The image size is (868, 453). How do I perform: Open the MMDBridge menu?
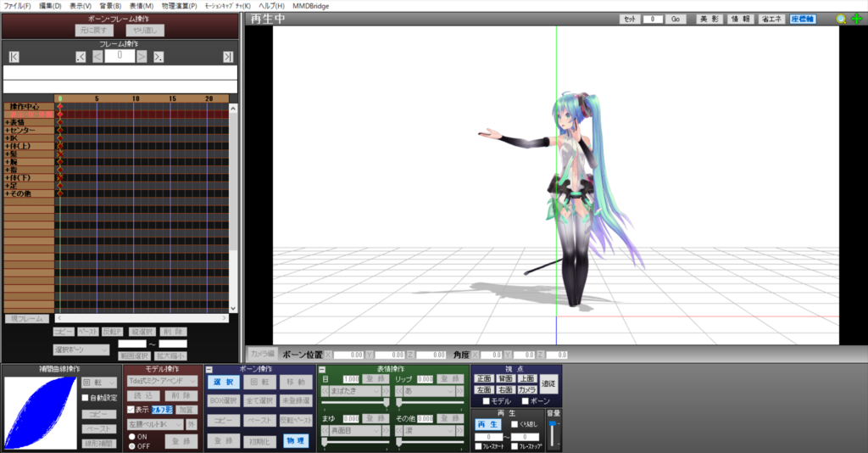point(311,6)
